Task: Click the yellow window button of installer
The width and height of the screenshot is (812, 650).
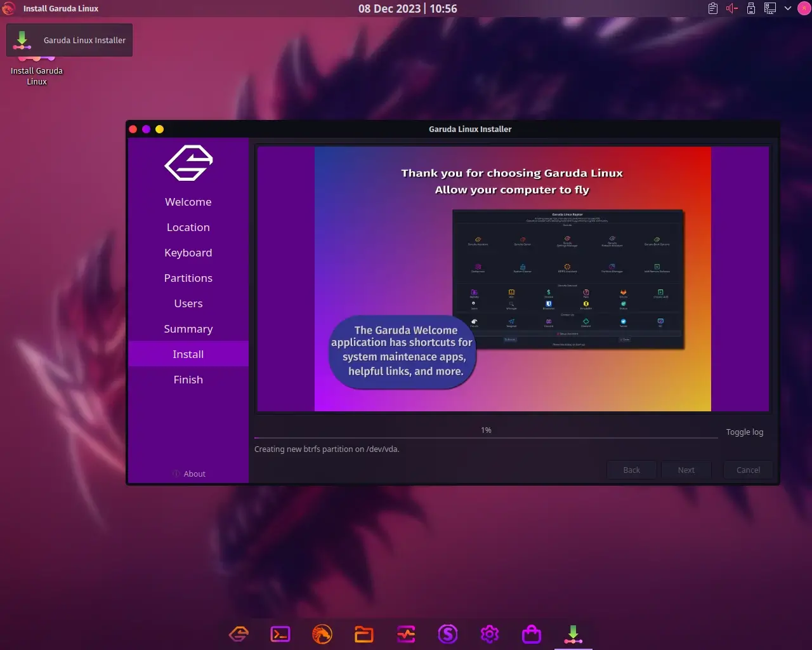Action: click(160, 129)
